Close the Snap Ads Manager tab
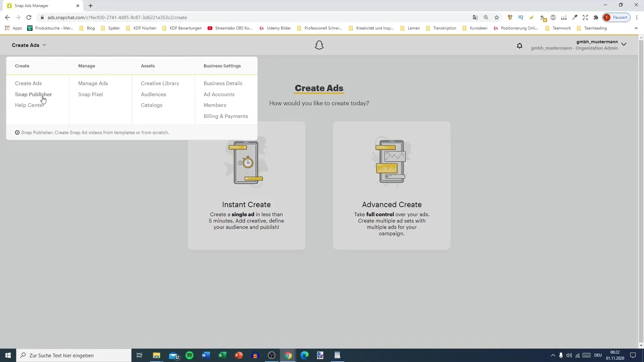 tap(78, 6)
